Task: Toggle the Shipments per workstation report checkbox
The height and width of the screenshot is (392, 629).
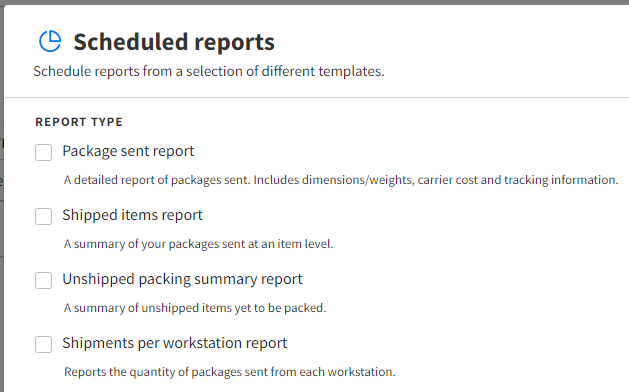Action: [43, 344]
